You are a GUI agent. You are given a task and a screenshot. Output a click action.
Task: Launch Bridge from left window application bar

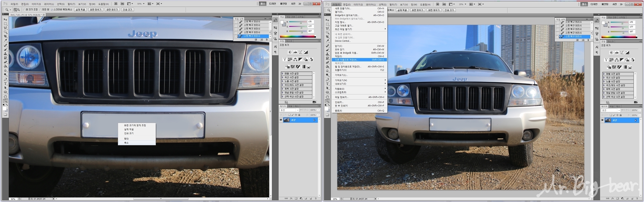tap(116, 4)
